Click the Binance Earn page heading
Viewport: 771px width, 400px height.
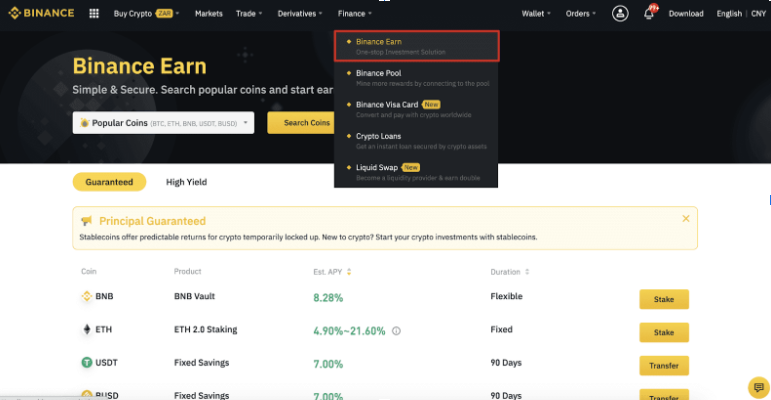tap(140, 66)
